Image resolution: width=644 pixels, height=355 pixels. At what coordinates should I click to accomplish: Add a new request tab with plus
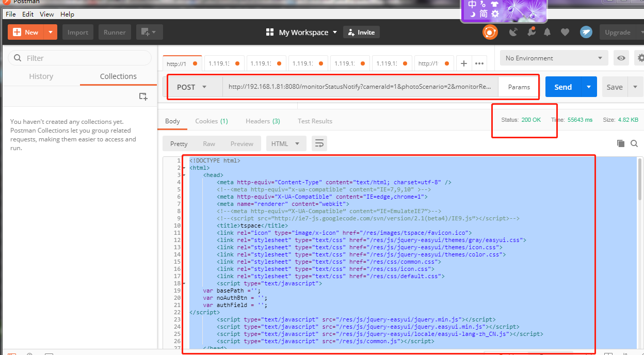(x=463, y=63)
